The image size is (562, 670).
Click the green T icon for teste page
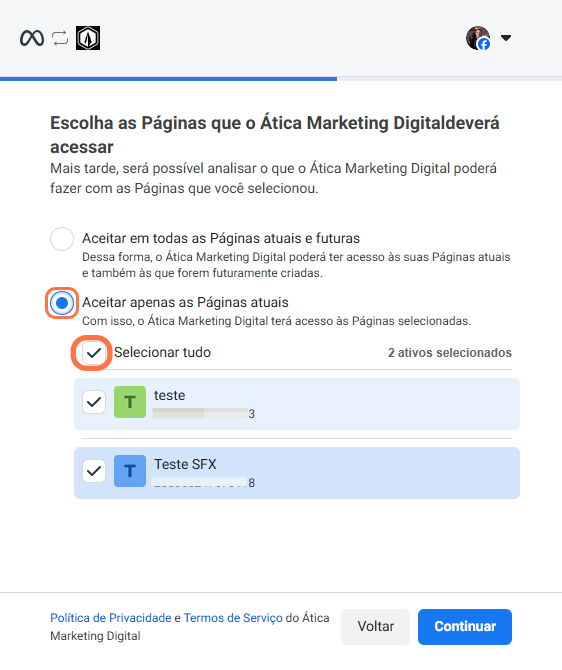pyautogui.click(x=130, y=402)
